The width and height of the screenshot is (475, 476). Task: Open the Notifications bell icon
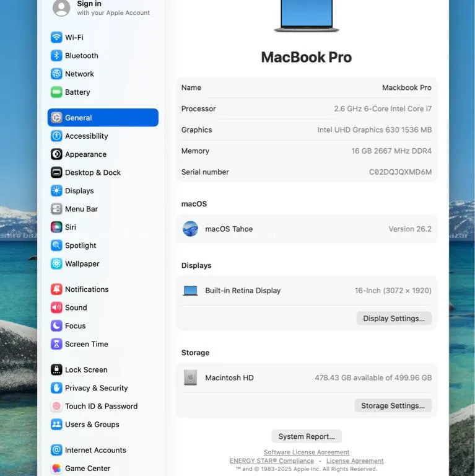pyautogui.click(x=56, y=289)
